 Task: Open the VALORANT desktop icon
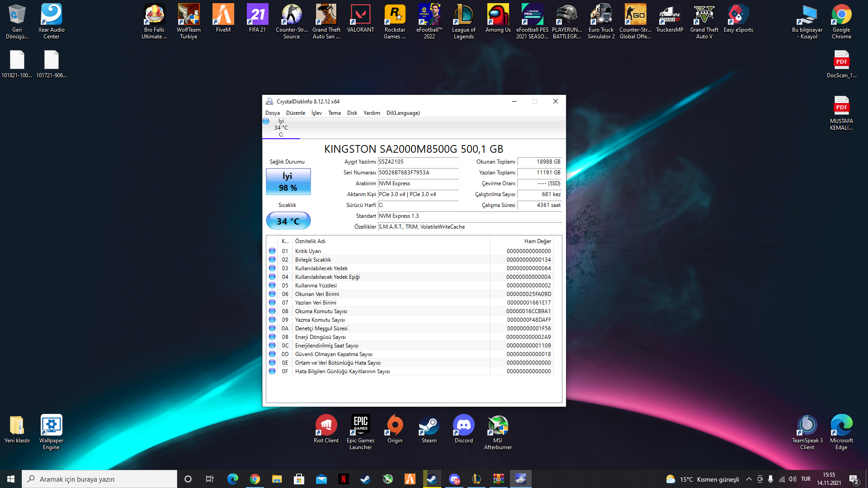(x=360, y=18)
